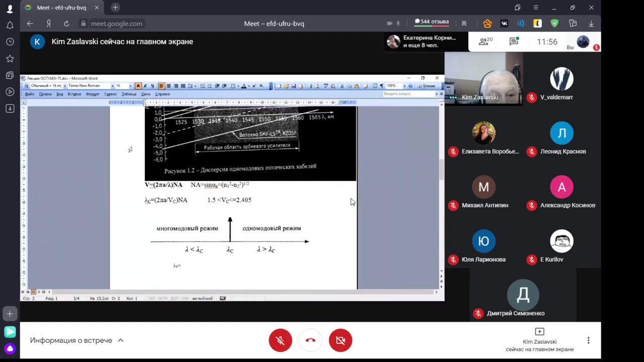Viewport: 644px width, 362px height.
Task: Open the Файл menu in Word
Action: point(30,94)
